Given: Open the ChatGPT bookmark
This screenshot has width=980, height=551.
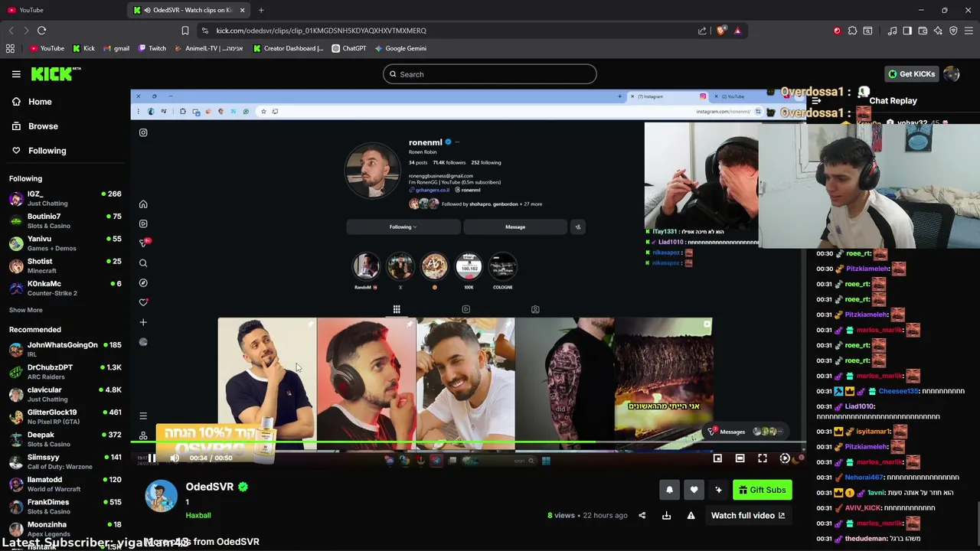Looking at the screenshot, I should point(349,48).
